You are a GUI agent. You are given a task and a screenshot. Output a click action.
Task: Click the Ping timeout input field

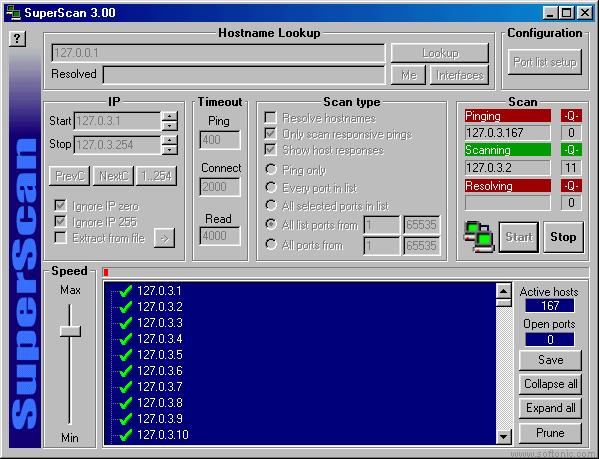point(220,140)
